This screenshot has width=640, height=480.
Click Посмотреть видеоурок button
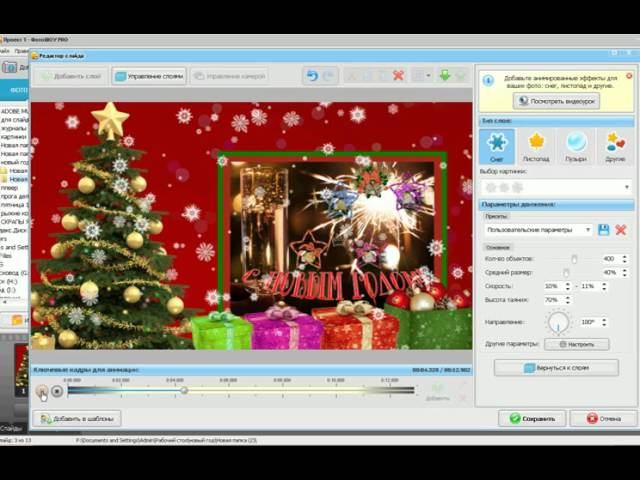coord(556,101)
